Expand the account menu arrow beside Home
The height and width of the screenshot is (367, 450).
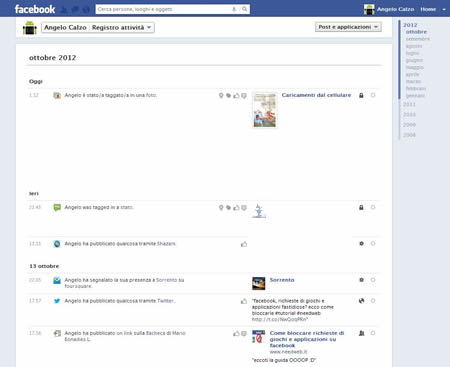(x=444, y=10)
